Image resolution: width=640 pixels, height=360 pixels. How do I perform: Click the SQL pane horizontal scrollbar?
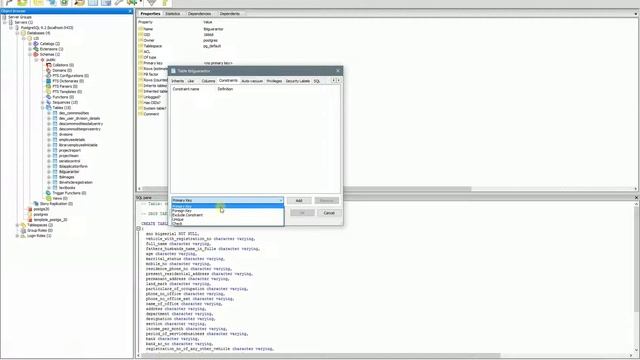(320, 356)
